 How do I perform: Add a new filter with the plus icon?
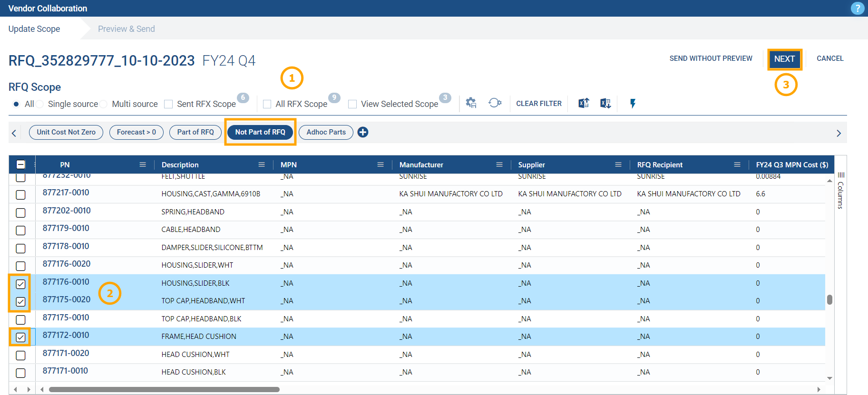point(363,132)
